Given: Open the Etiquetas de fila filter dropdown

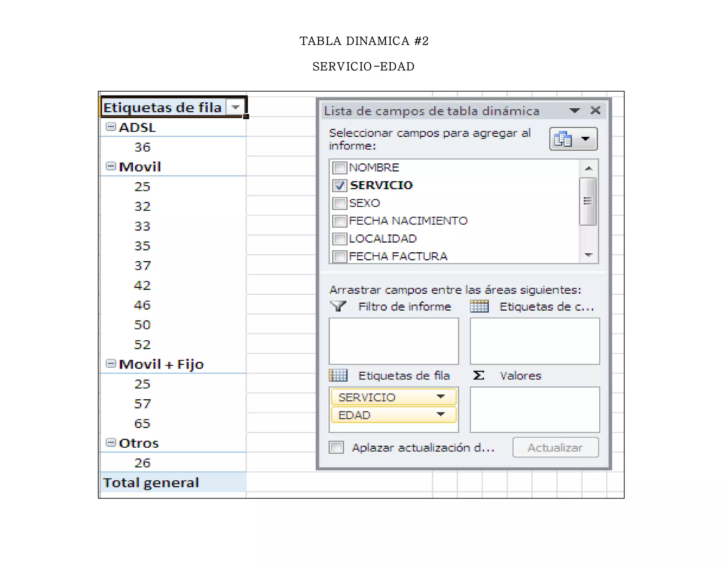Looking at the screenshot, I should tap(235, 107).
